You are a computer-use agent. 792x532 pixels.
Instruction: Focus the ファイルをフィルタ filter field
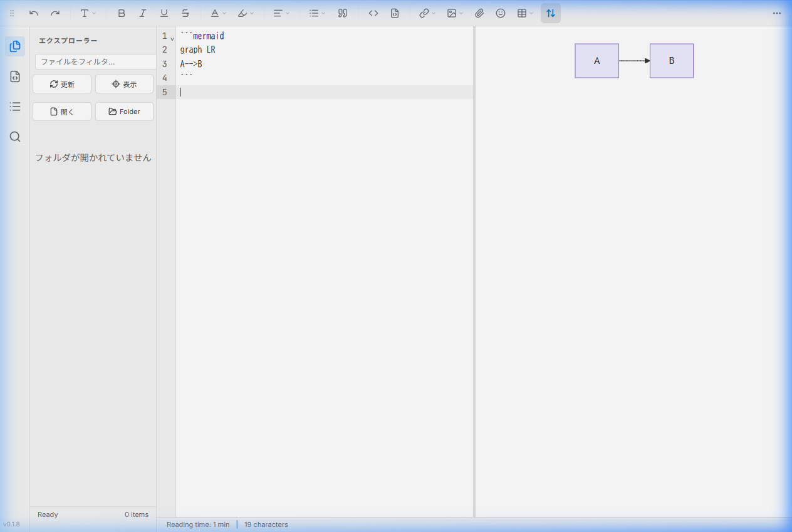(x=96, y=61)
